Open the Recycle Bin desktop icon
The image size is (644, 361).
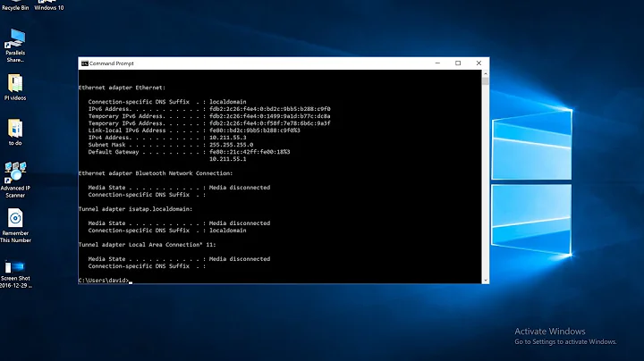pos(15,5)
